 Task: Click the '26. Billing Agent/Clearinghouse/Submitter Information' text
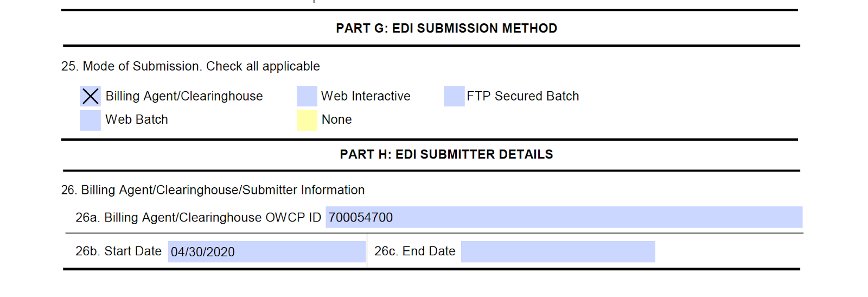click(x=213, y=190)
